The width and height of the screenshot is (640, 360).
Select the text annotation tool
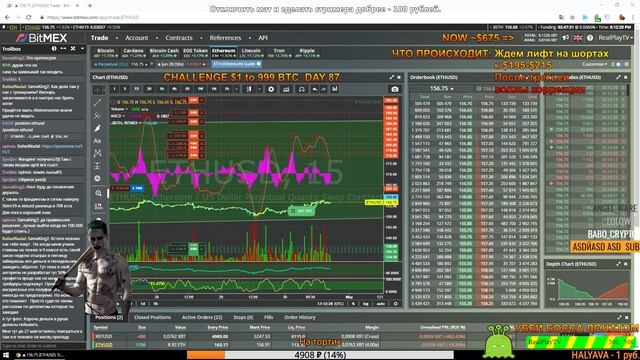point(98,141)
